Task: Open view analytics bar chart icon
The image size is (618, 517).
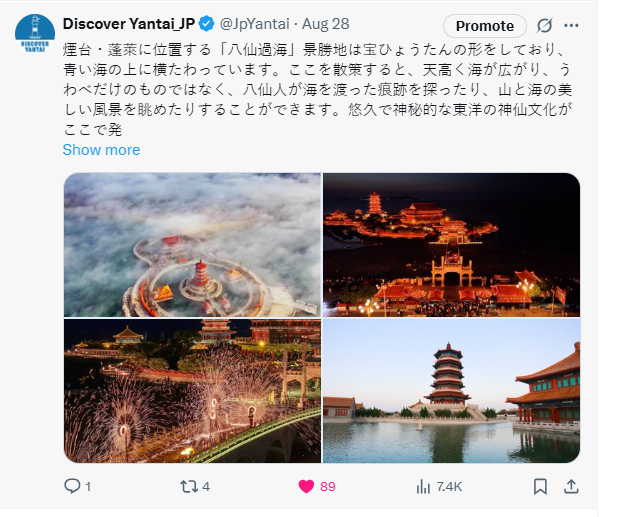Action: [x=423, y=486]
